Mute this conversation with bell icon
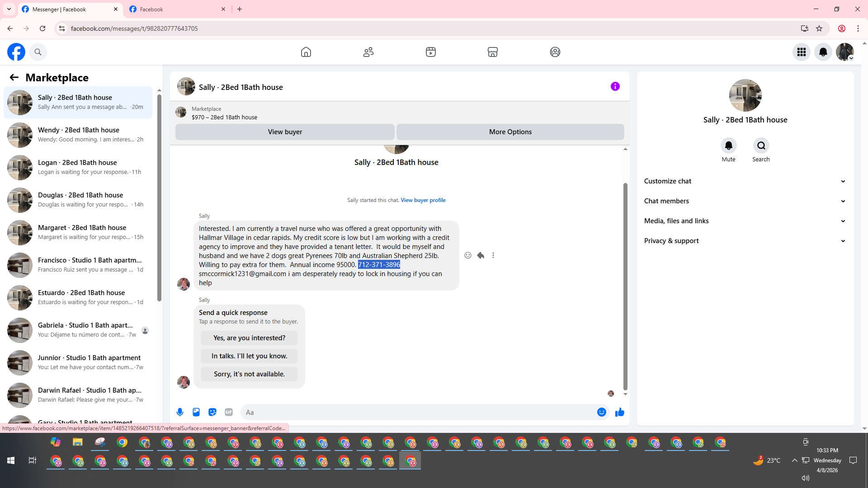The height and width of the screenshot is (488, 868). 728,145
